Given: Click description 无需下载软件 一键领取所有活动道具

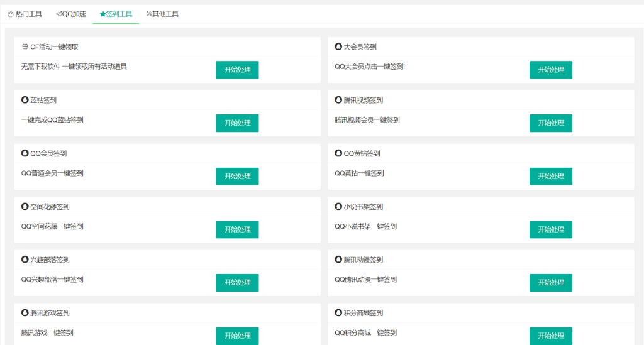Looking at the screenshot, I should [x=74, y=67].
